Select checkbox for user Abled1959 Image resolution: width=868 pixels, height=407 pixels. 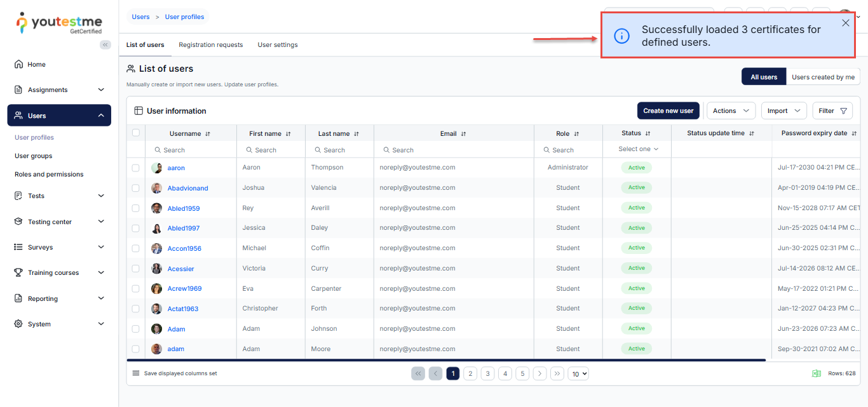(x=135, y=208)
